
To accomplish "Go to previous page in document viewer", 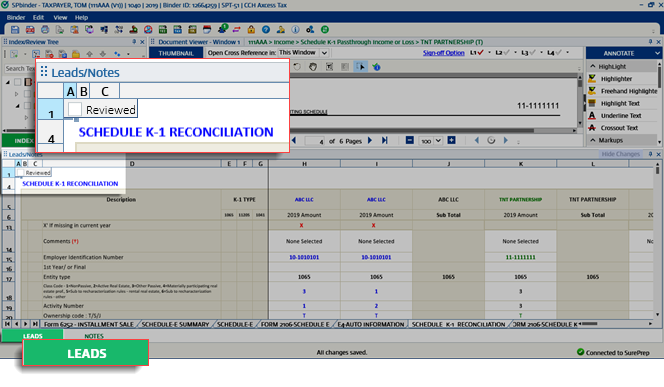I will point(294,141).
